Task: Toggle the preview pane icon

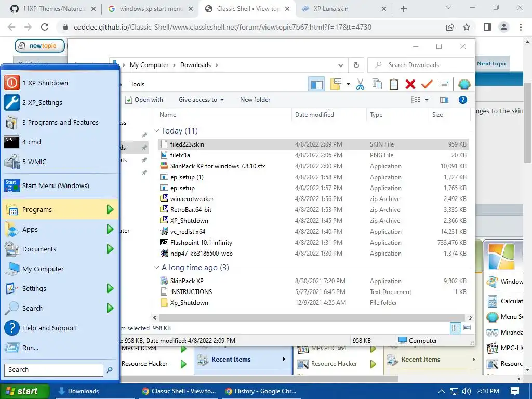Action: (x=444, y=100)
